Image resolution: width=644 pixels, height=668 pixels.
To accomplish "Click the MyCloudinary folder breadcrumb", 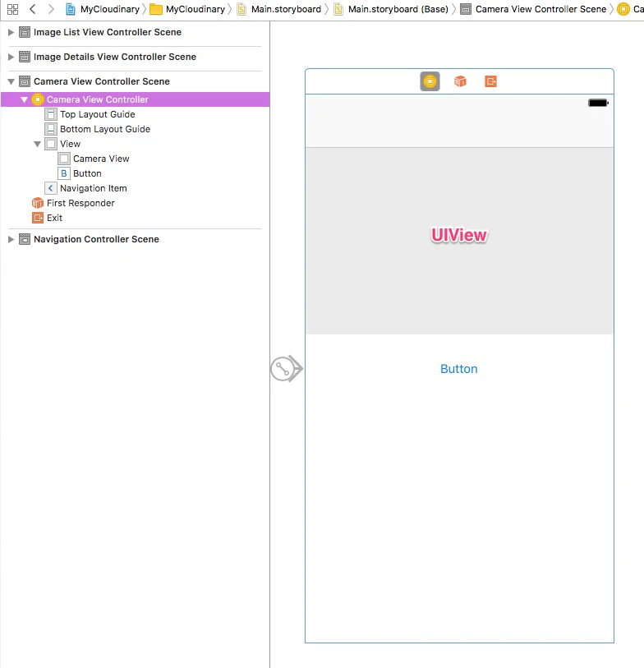I will [x=187, y=9].
